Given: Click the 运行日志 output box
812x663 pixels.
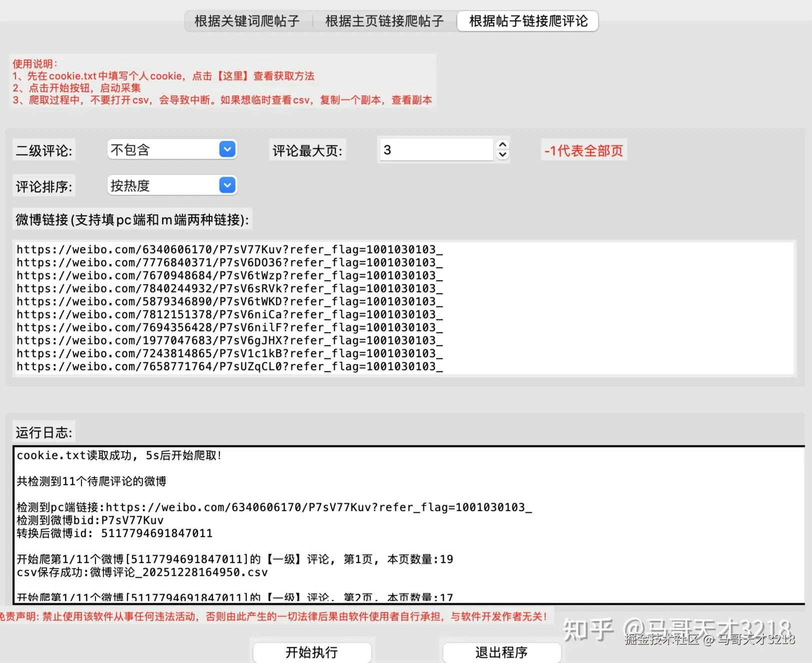Looking at the screenshot, I should click(x=409, y=525).
